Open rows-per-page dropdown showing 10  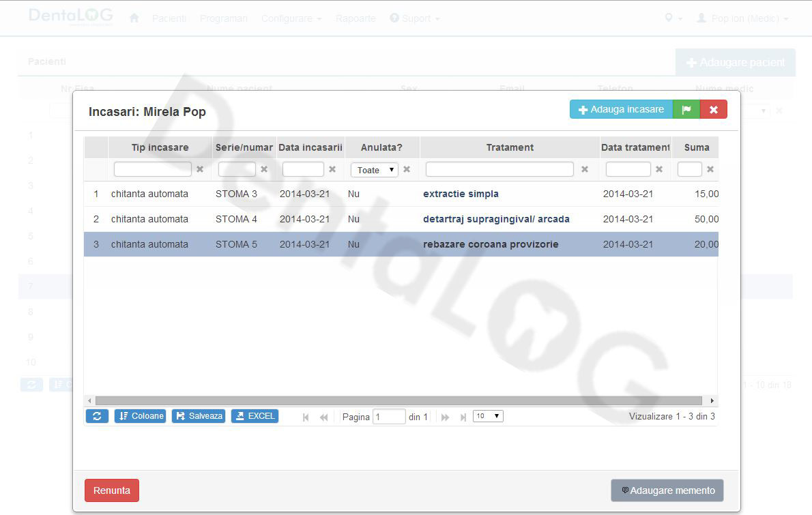coord(488,416)
